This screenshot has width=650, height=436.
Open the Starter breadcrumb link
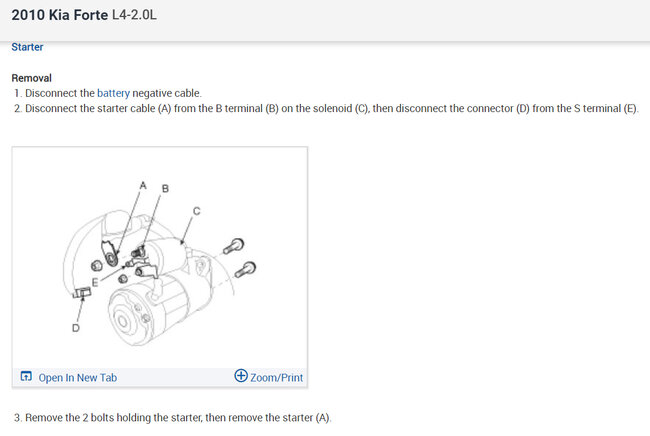point(27,47)
